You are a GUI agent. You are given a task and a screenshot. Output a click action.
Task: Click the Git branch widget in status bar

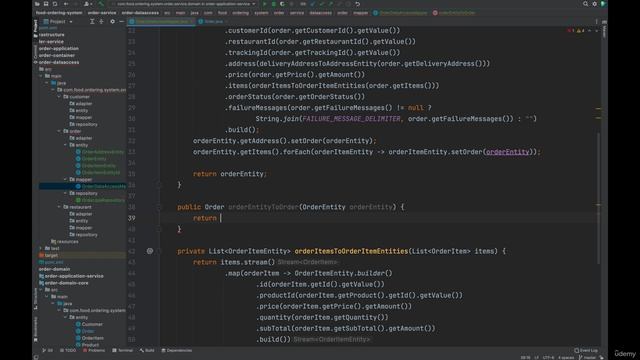(x=587, y=358)
